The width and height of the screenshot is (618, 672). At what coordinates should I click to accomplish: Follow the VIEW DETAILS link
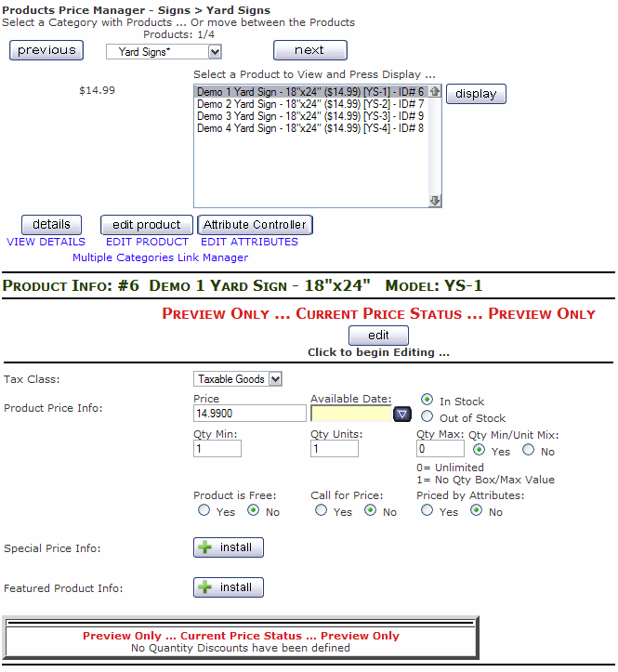click(x=46, y=243)
